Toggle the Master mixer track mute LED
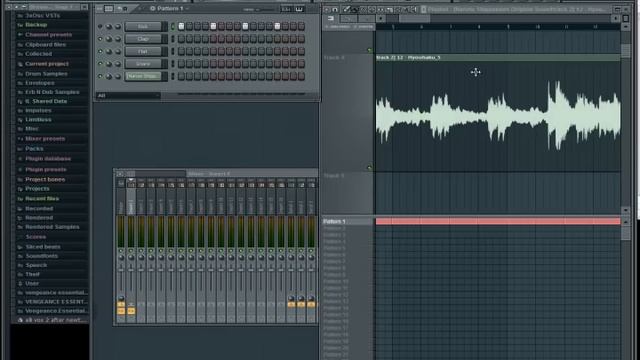Image resolution: width=640 pixels, height=360 pixels. [x=121, y=251]
